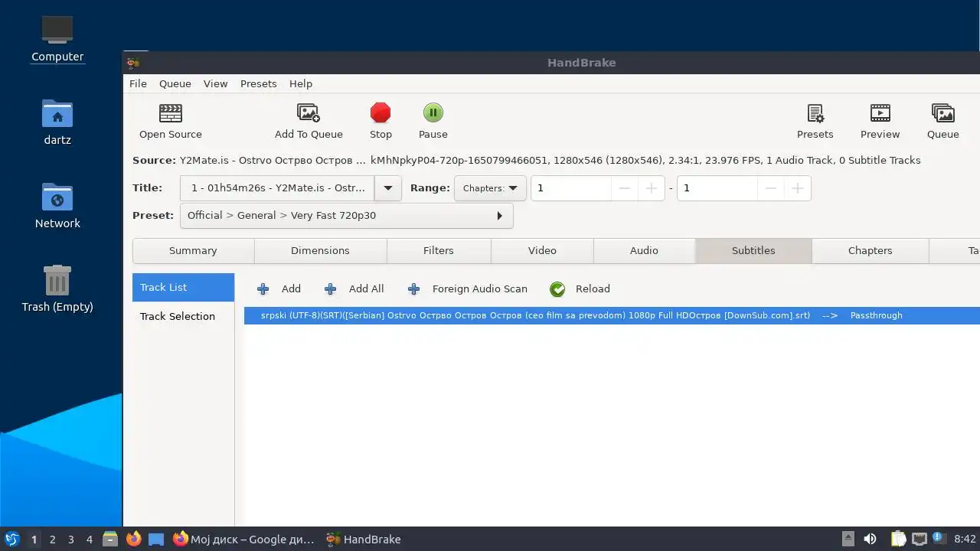Viewport: 980px width, 551px height.
Task: Click the show desktop taskbar icon
Action: pyautogui.click(x=156, y=539)
